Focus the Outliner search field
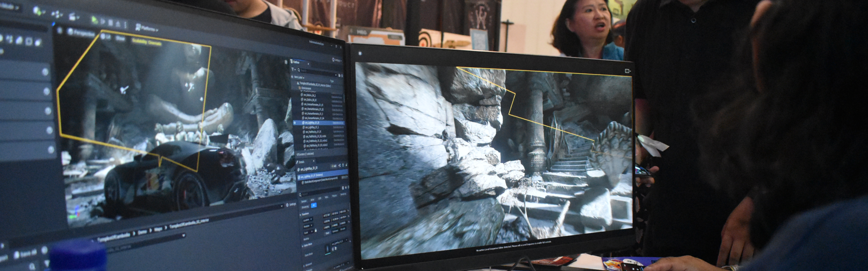868x271 pixels. click(318, 71)
